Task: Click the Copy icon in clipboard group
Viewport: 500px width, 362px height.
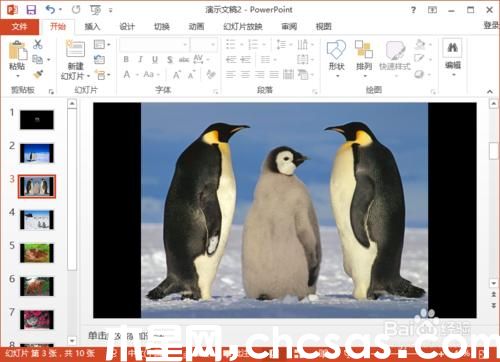Action: pos(37,60)
